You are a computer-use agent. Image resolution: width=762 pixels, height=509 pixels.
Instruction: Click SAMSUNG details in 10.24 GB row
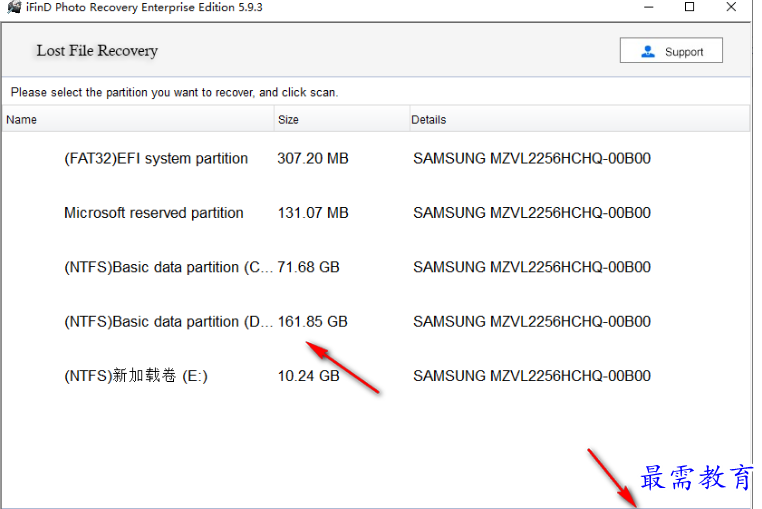[532, 376]
